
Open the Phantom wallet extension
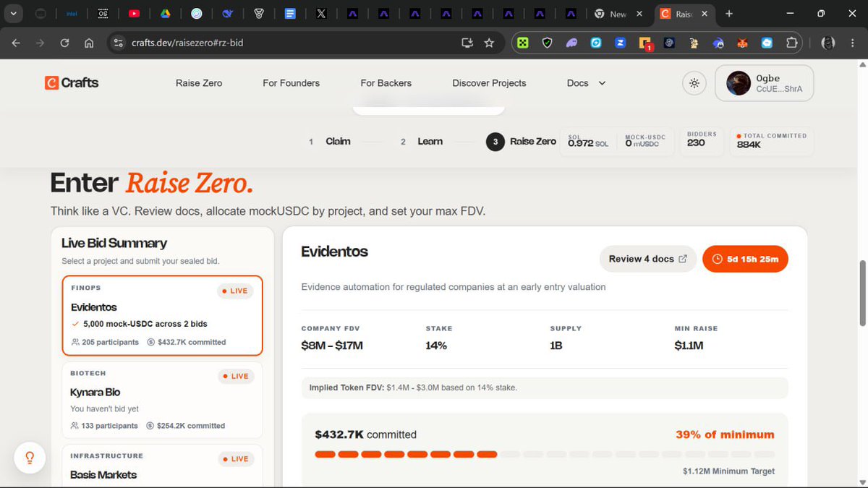[571, 43]
